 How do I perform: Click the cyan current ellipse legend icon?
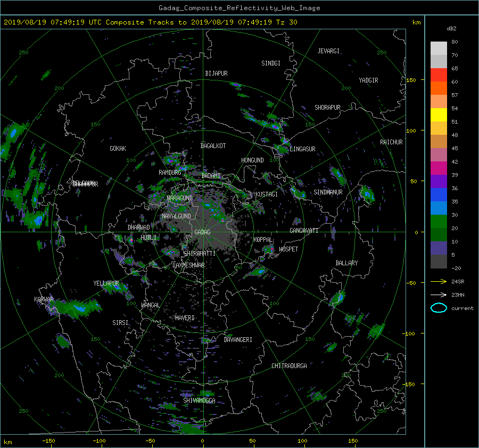[439, 308]
